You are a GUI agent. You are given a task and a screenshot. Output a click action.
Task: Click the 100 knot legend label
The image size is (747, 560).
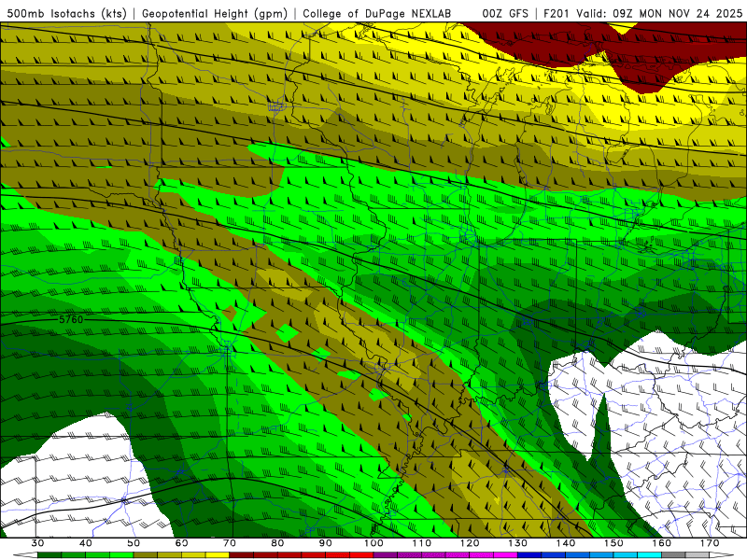click(373, 543)
